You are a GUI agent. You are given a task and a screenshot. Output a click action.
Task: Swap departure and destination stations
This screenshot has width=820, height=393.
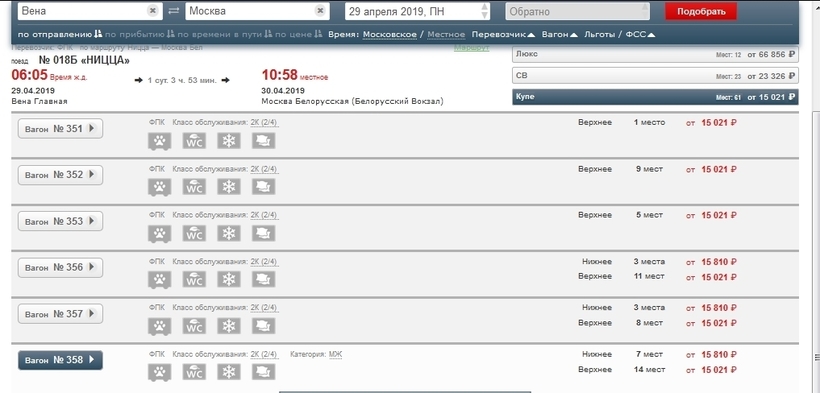point(173,11)
